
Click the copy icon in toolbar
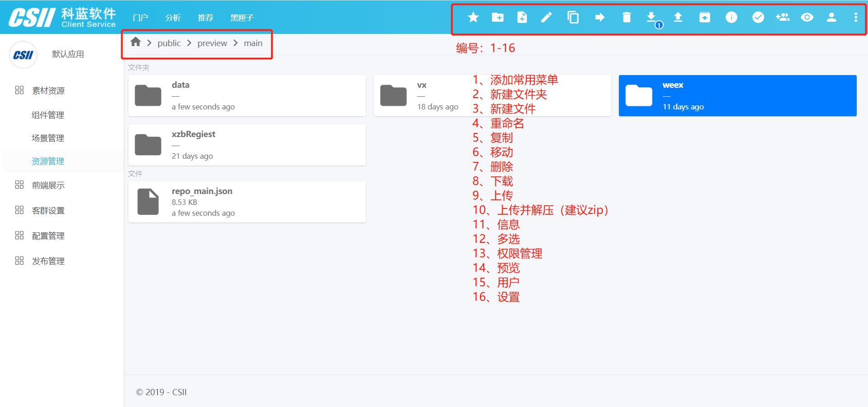tap(573, 17)
